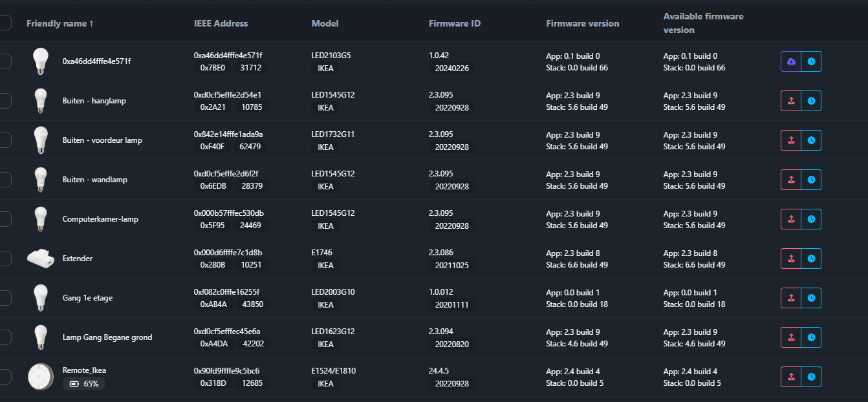The image size is (868, 402).
Task: Tick the checkbox next to Computerkamer-lamp
Action: (5, 219)
